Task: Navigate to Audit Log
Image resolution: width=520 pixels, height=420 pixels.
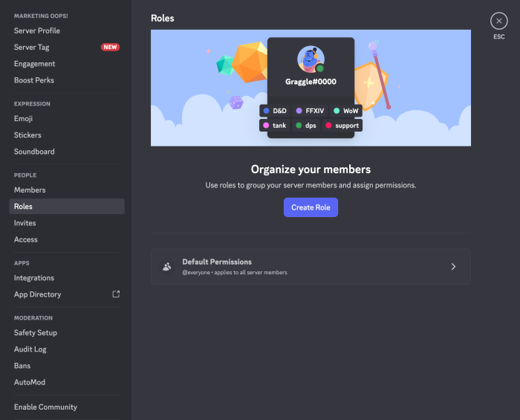Action: (x=30, y=349)
